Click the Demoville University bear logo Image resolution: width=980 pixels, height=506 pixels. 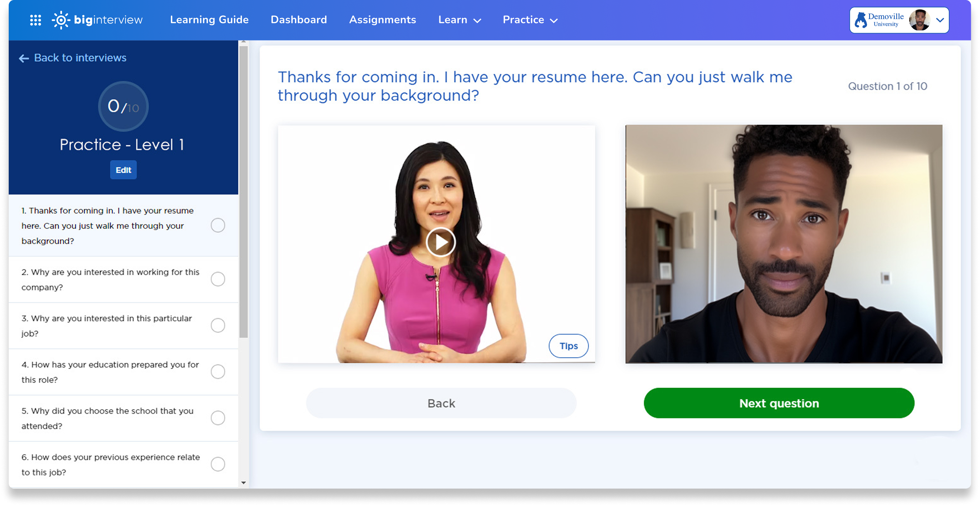click(x=861, y=20)
